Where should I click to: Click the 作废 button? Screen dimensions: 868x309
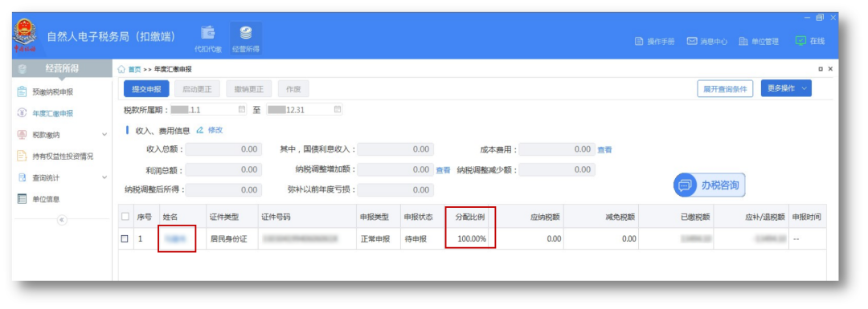click(x=293, y=89)
